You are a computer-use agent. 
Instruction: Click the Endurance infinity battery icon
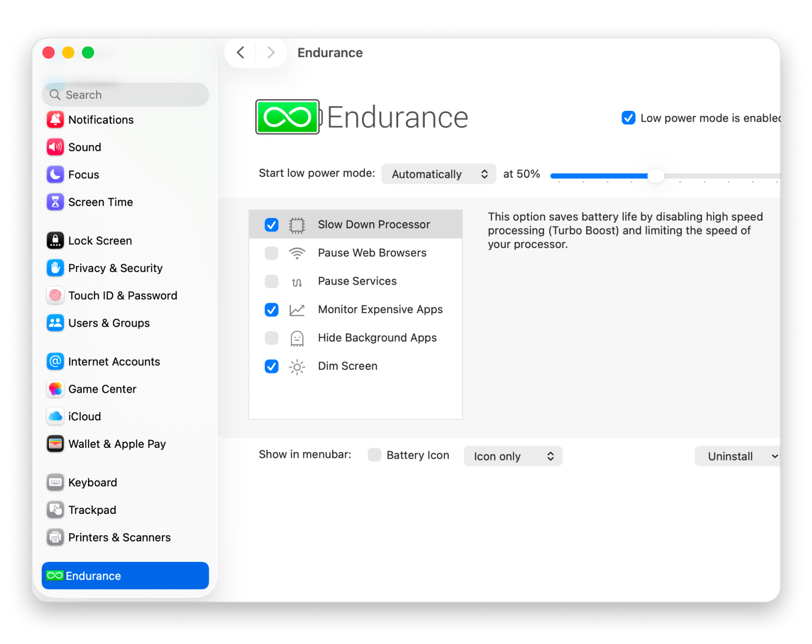click(287, 117)
